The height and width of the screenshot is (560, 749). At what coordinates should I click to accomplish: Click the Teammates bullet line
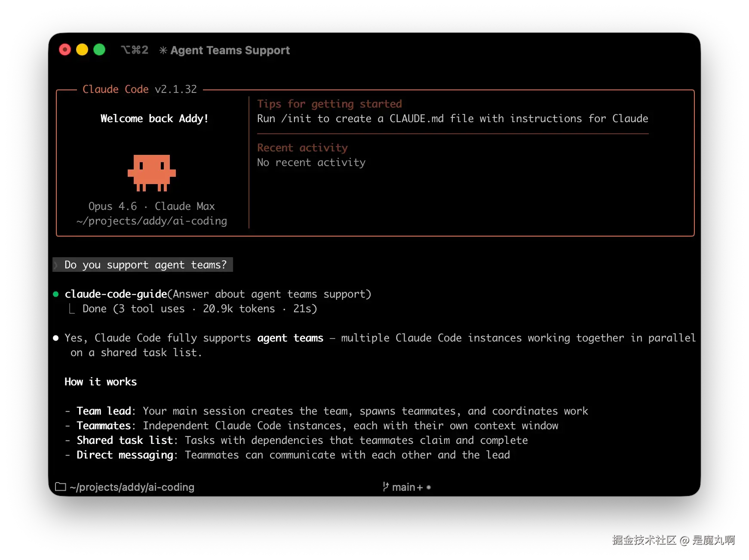[x=311, y=426]
